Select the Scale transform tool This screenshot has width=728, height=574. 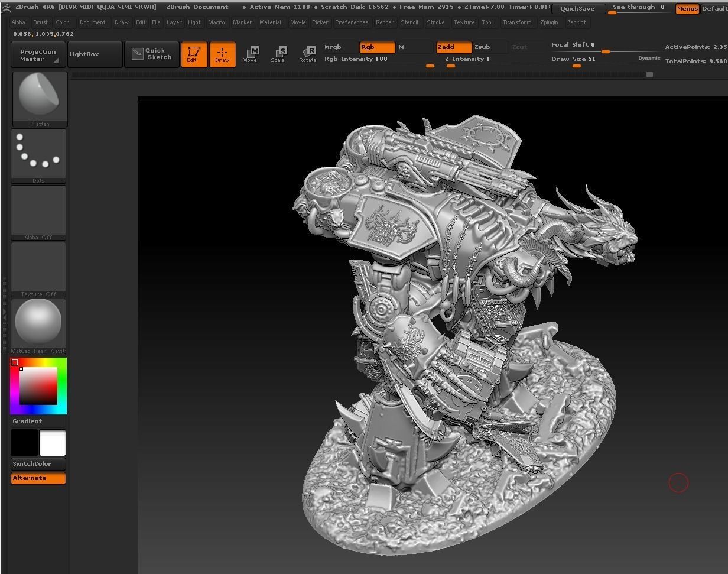(x=278, y=54)
